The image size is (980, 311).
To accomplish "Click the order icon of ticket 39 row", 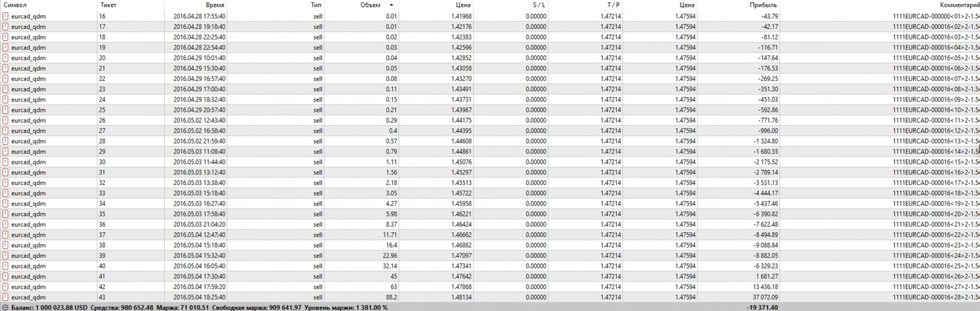I will click(6, 256).
